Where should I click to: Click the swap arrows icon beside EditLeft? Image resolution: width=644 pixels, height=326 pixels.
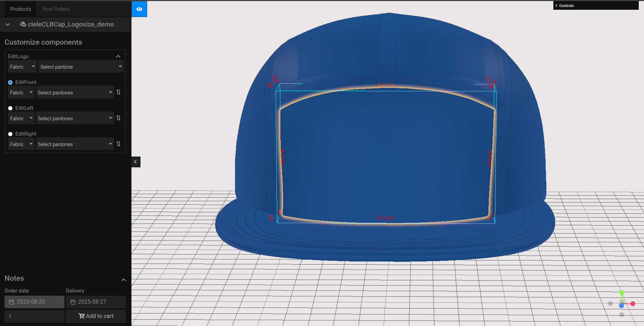(x=119, y=118)
